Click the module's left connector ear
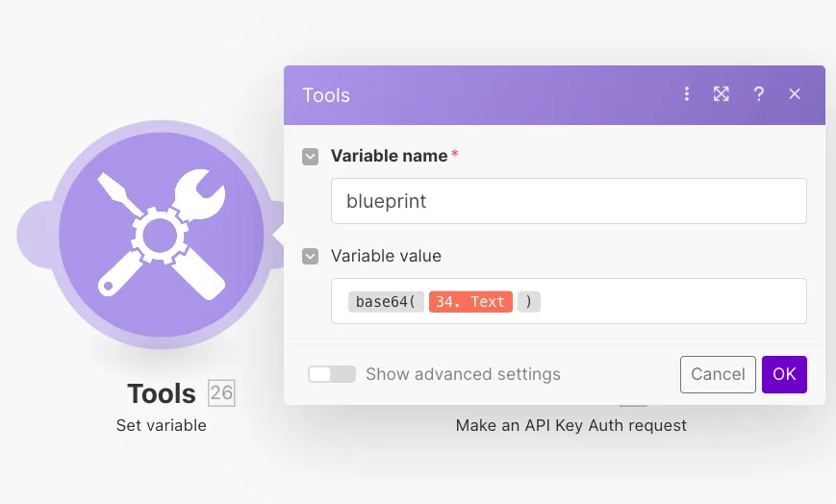Viewport: 836px width, 504px height. point(34,235)
